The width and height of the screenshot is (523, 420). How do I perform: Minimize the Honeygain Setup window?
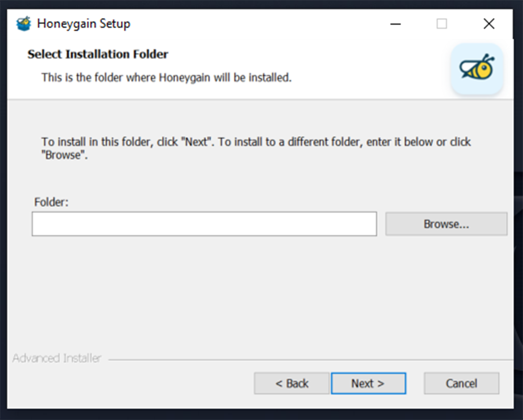point(395,24)
